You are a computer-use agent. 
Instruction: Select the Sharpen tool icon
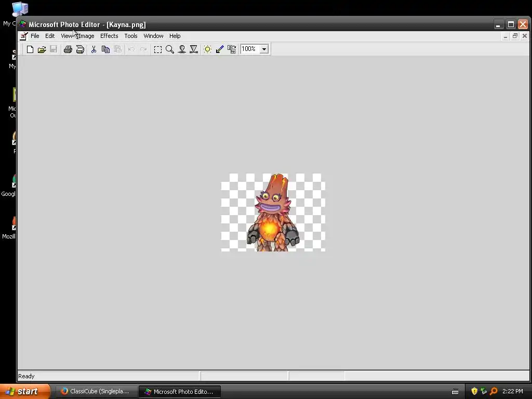[194, 49]
